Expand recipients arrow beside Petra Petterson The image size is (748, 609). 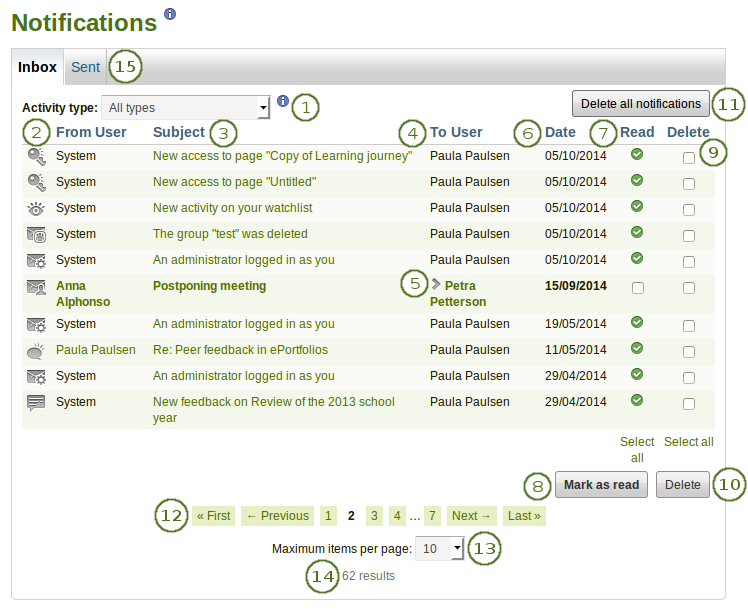pyautogui.click(x=436, y=284)
